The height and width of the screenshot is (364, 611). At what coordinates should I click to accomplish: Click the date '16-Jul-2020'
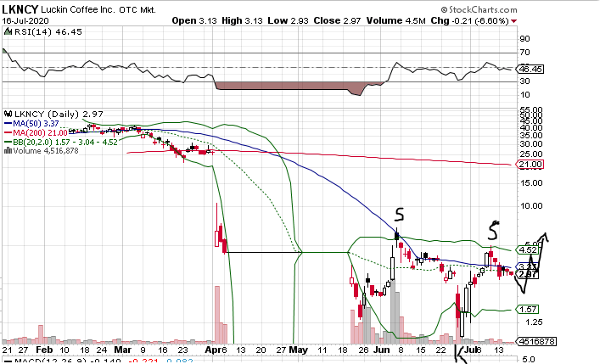coord(25,20)
